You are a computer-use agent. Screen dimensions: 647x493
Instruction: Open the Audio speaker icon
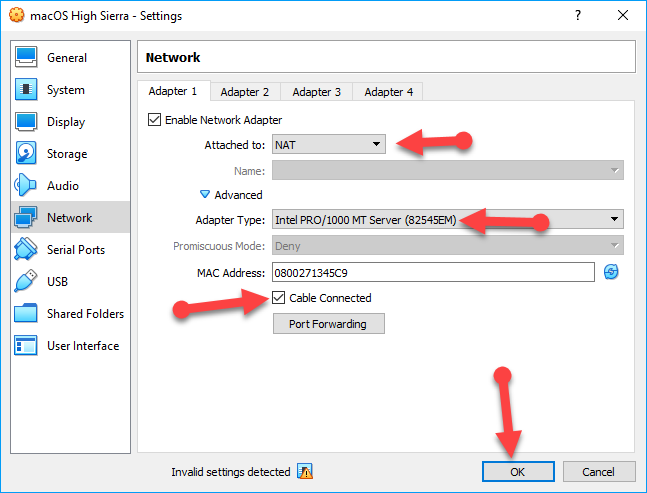27,186
